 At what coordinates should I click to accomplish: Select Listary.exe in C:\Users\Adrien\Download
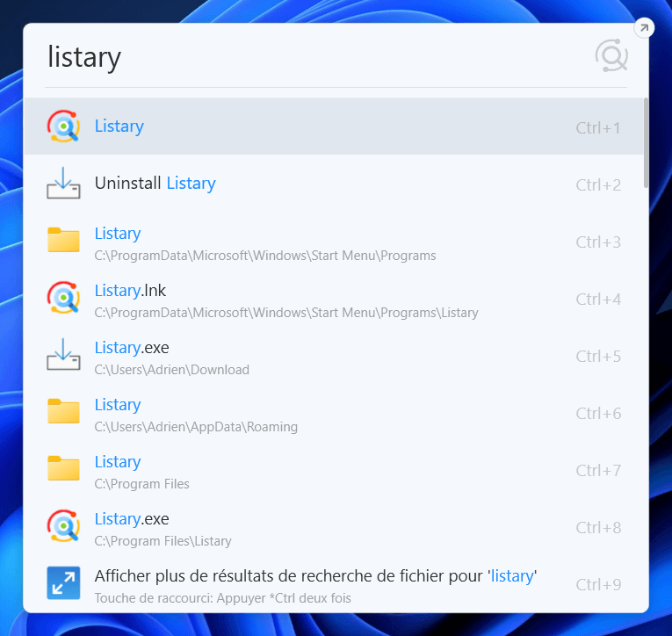click(x=334, y=354)
